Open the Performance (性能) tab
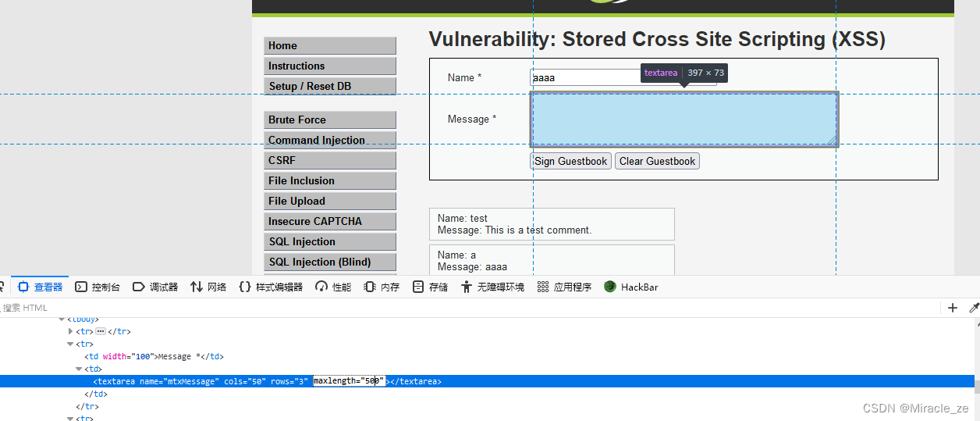Screen dimensions: 980x421 (333, 287)
